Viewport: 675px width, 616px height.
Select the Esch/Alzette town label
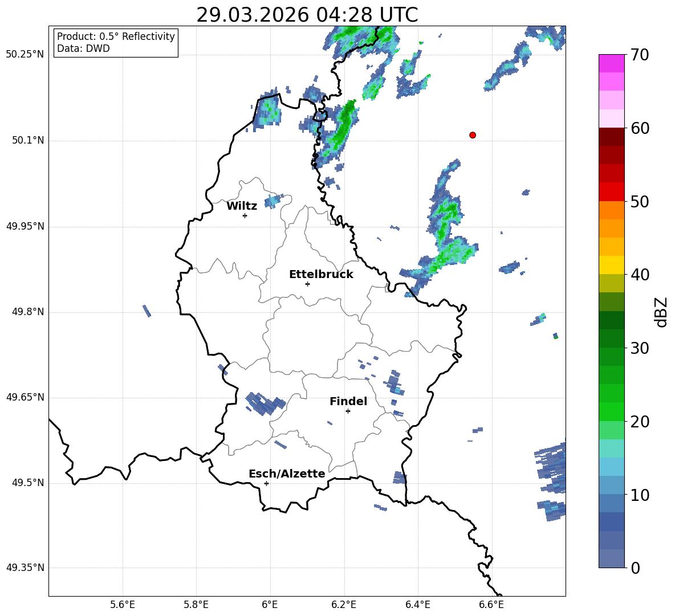point(287,474)
